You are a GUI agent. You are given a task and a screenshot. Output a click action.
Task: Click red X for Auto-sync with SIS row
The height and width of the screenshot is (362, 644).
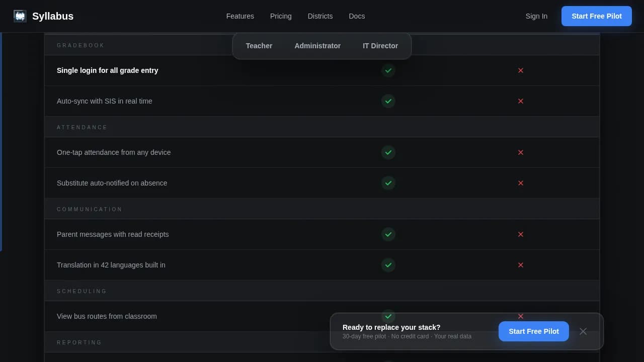tap(521, 101)
